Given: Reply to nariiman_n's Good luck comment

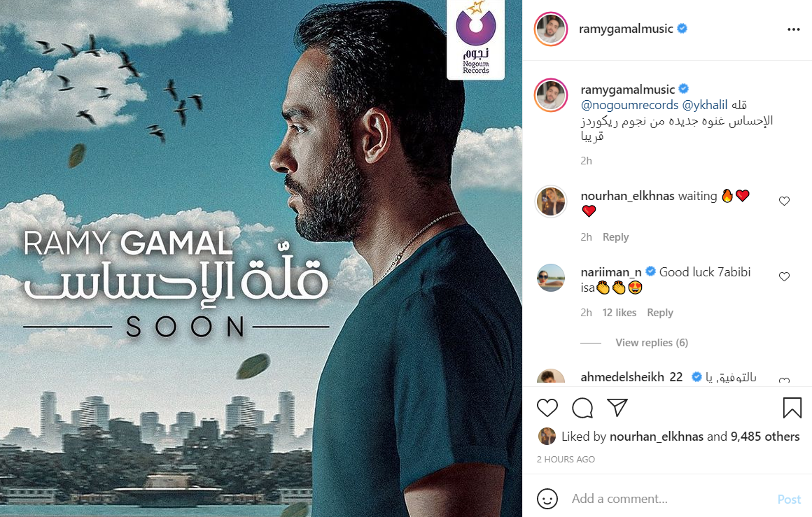Looking at the screenshot, I should tap(660, 313).
